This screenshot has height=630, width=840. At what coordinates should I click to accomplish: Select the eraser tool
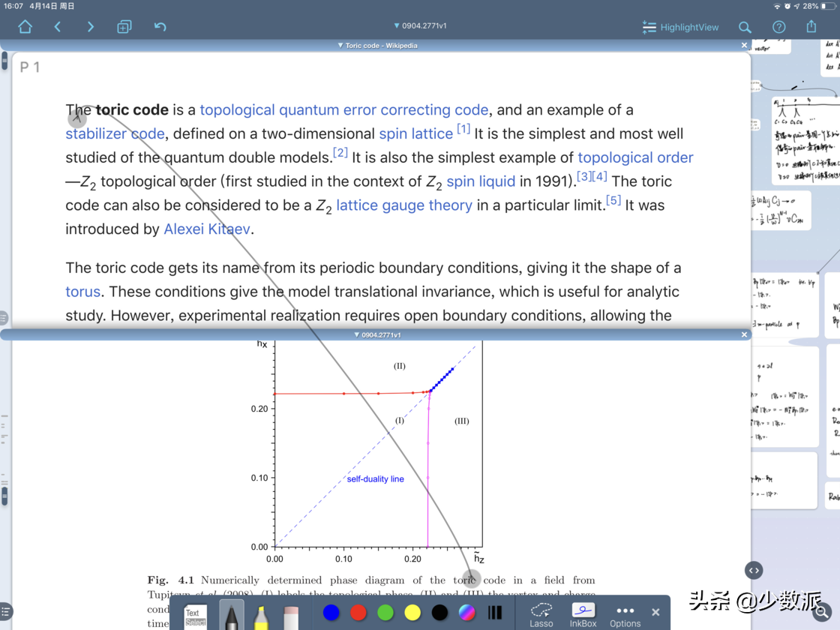point(291,617)
